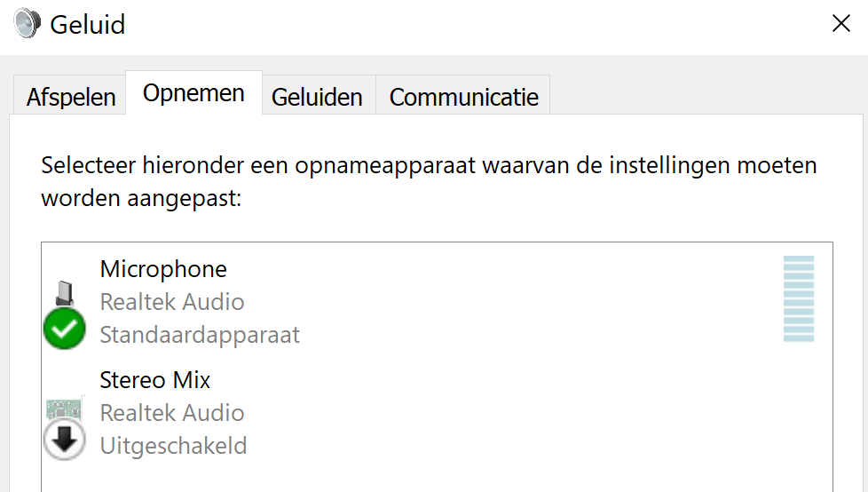Click the Standaardapparaat status text
This screenshot has width=868, height=492.
[200, 335]
